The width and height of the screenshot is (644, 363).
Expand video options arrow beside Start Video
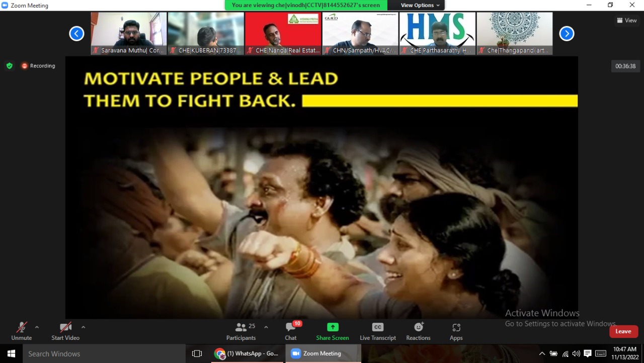coord(83,327)
